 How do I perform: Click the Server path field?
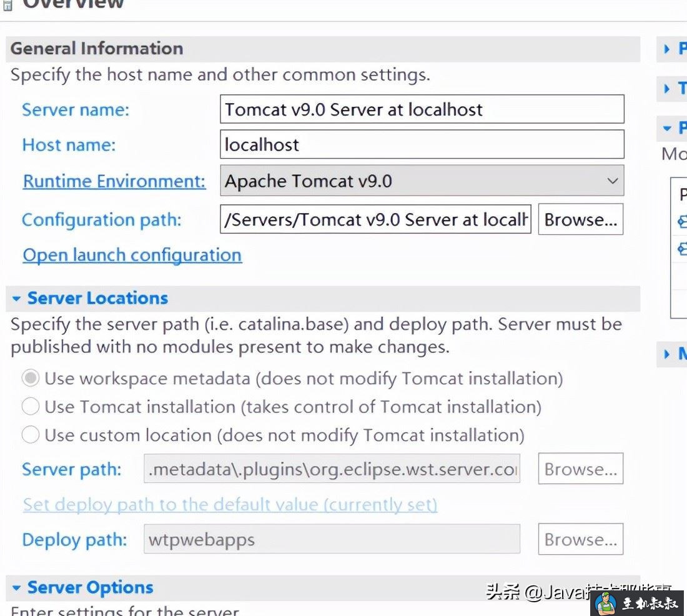(332, 469)
